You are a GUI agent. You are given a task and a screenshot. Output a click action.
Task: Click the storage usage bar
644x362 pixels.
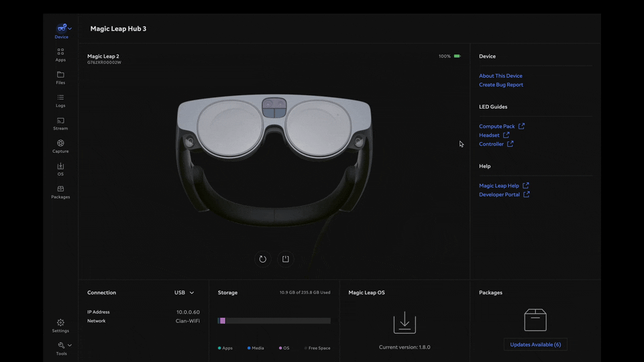pyautogui.click(x=274, y=320)
